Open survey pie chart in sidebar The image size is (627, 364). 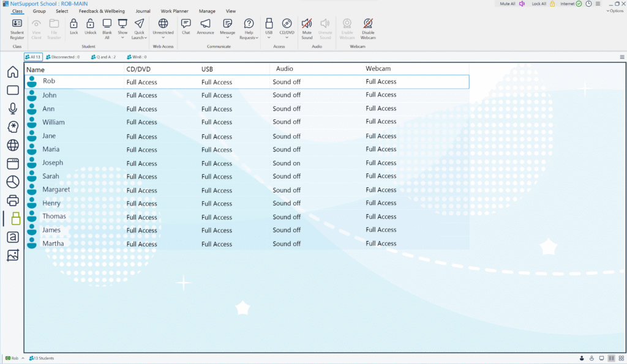(x=13, y=182)
